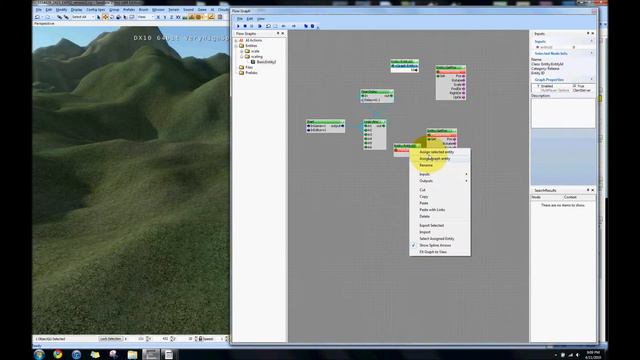Open the Flow Graph View menu

tap(261, 19)
